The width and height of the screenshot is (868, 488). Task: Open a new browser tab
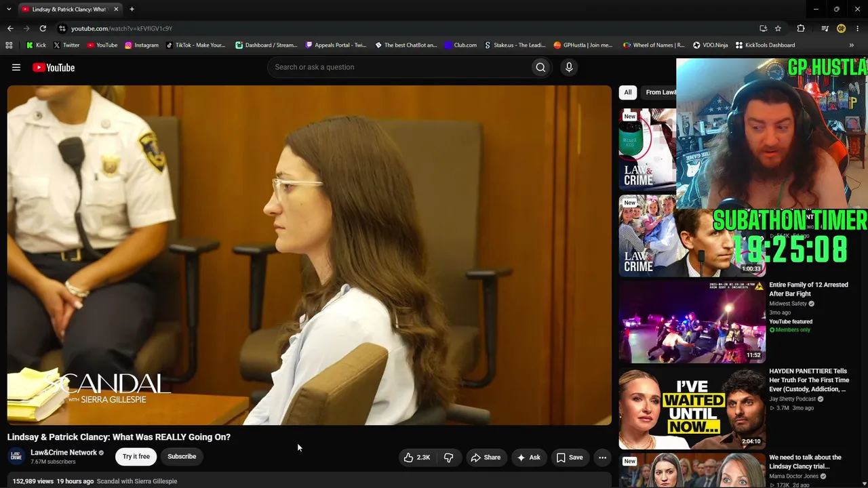point(132,9)
